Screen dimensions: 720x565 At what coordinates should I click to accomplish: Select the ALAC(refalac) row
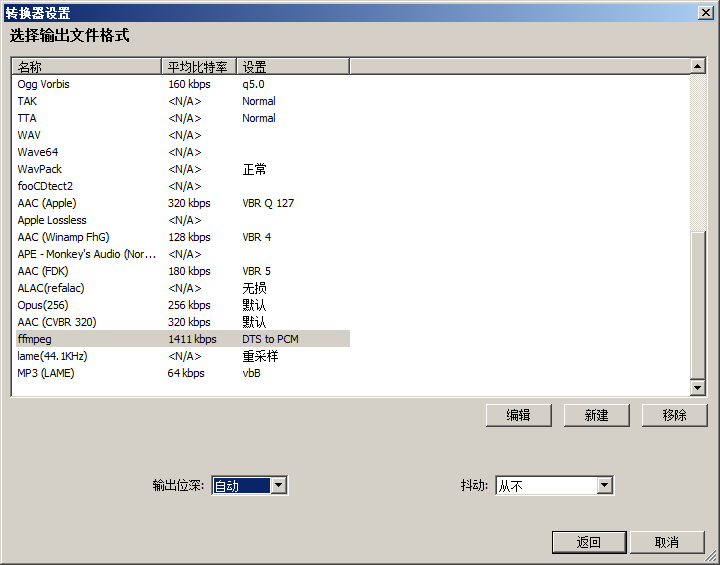point(183,288)
